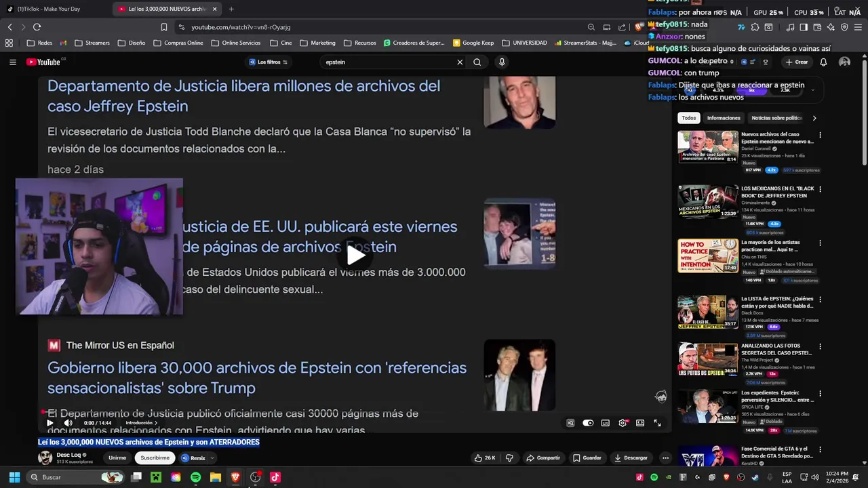This screenshot has width=868, height=488.
Task: Open the music note playlist icon
Action: [791, 27]
